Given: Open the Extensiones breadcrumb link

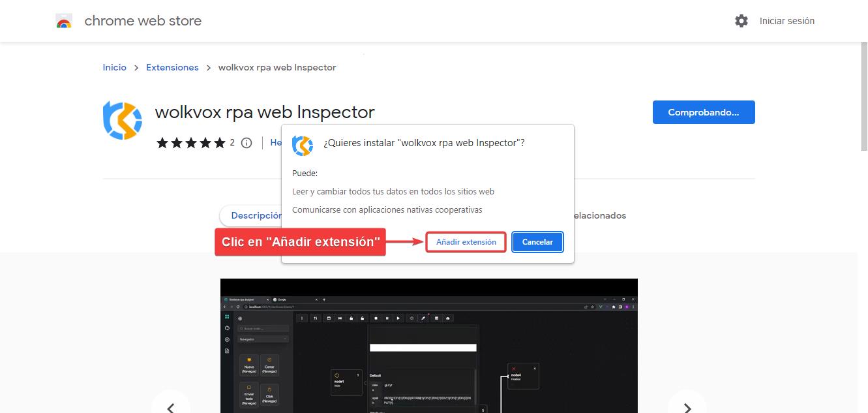Looking at the screenshot, I should click(172, 67).
